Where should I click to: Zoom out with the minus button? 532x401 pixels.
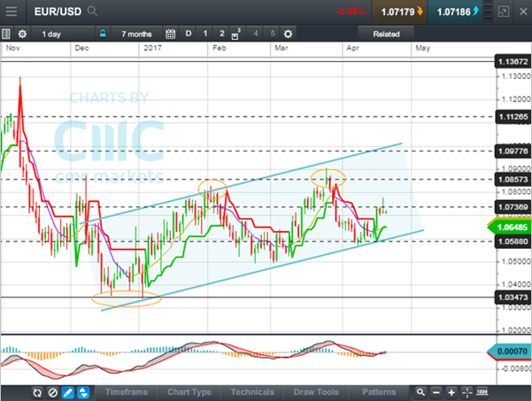436,393
